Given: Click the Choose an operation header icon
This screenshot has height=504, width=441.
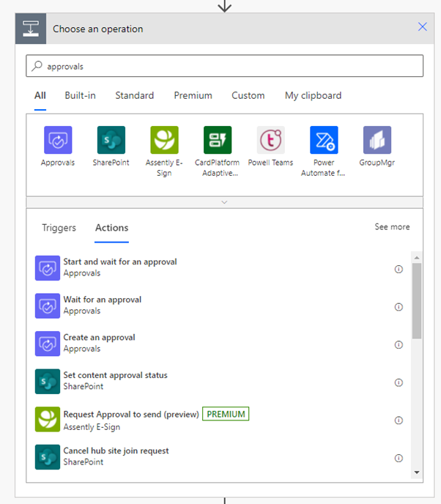Looking at the screenshot, I should 31,29.
